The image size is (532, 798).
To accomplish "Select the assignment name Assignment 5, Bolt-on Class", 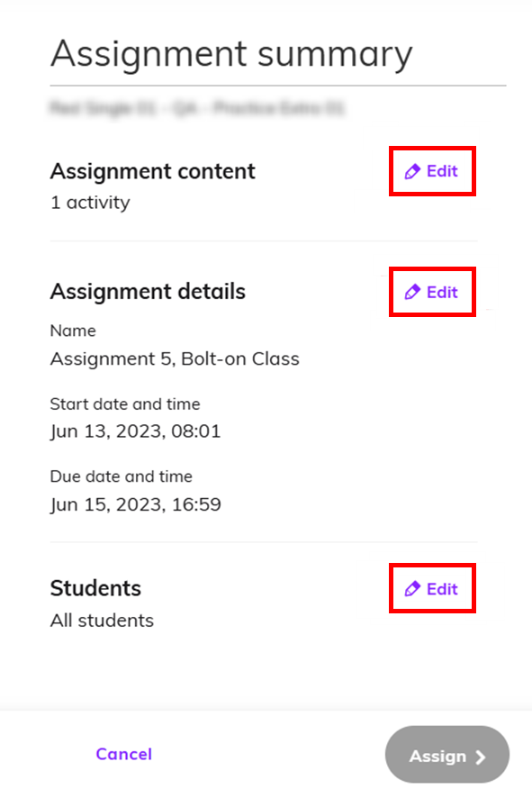I will pyautogui.click(x=175, y=358).
